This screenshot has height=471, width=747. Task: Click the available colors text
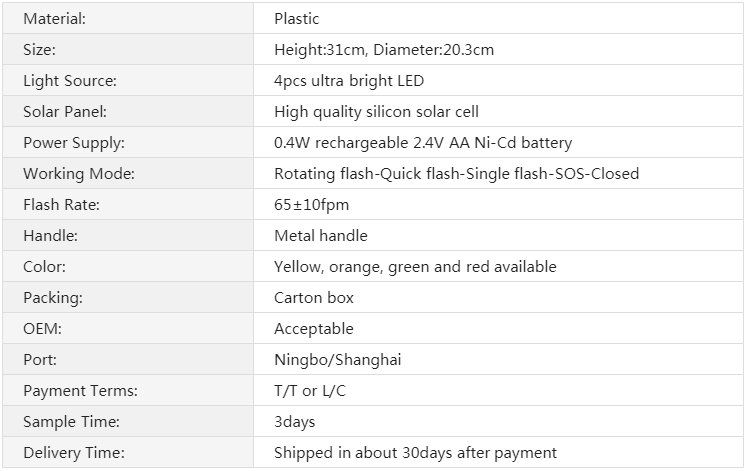[x=415, y=267]
